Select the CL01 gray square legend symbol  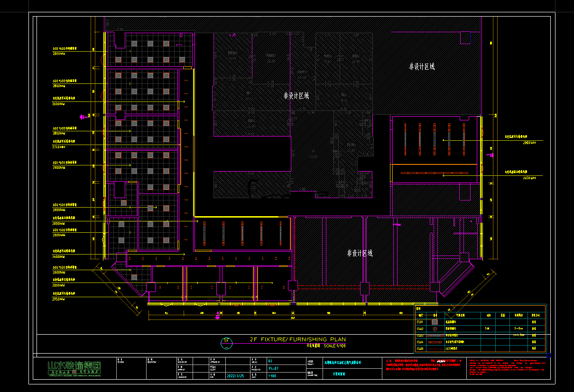(435, 322)
